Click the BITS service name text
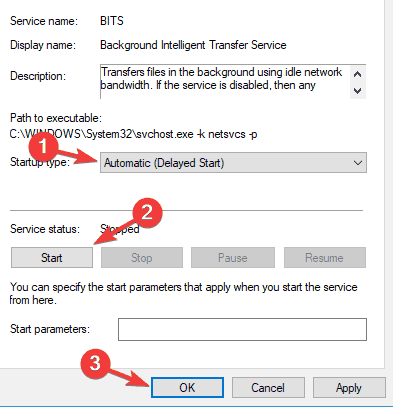The width and height of the screenshot is (393, 407). (x=112, y=21)
